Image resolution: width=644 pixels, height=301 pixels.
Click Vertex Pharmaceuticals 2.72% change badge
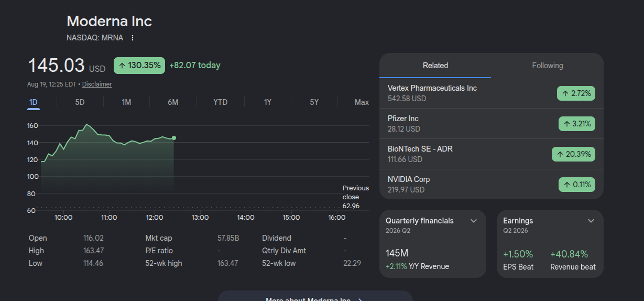576,93
